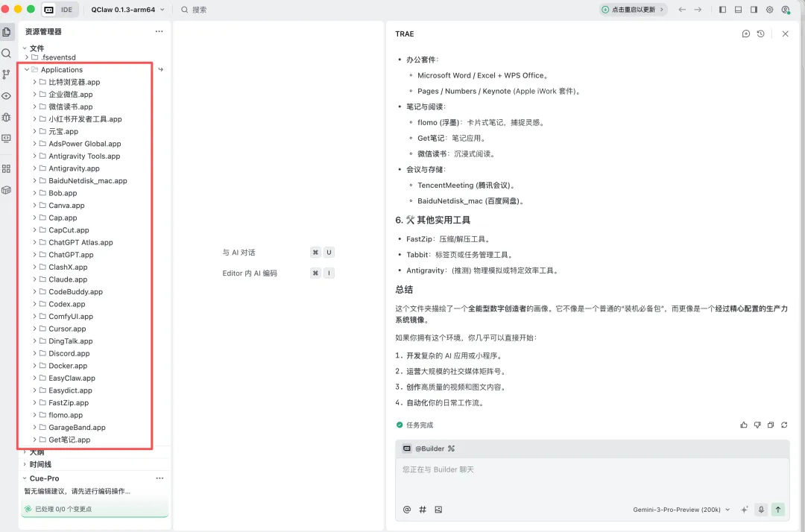Collapse the Cue-Pro section

click(x=25, y=478)
